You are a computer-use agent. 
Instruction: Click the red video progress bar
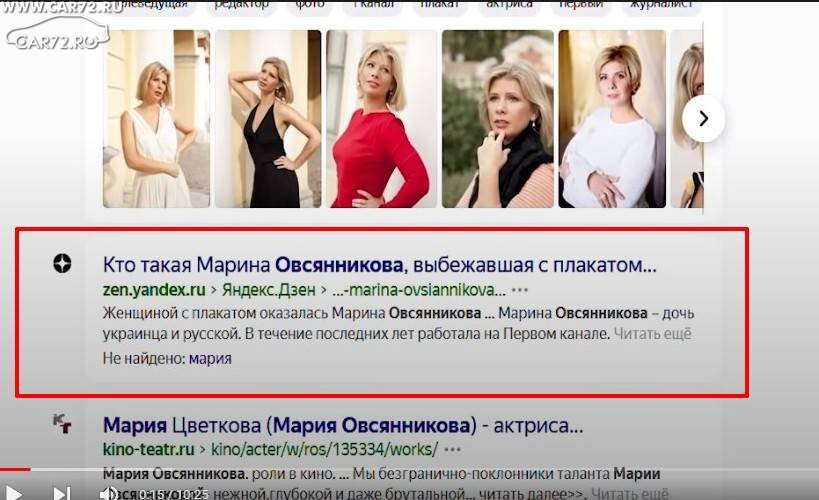[x=15, y=469]
